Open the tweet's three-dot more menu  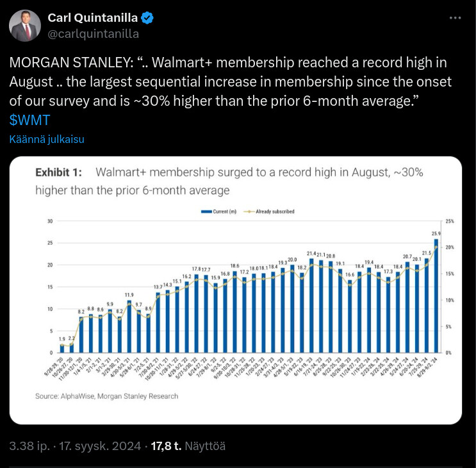click(455, 18)
